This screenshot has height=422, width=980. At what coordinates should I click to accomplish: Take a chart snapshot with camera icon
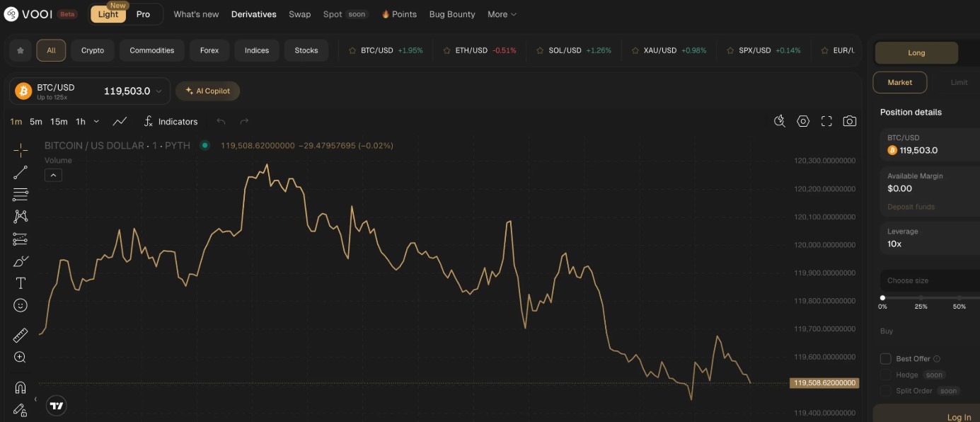[x=850, y=122]
